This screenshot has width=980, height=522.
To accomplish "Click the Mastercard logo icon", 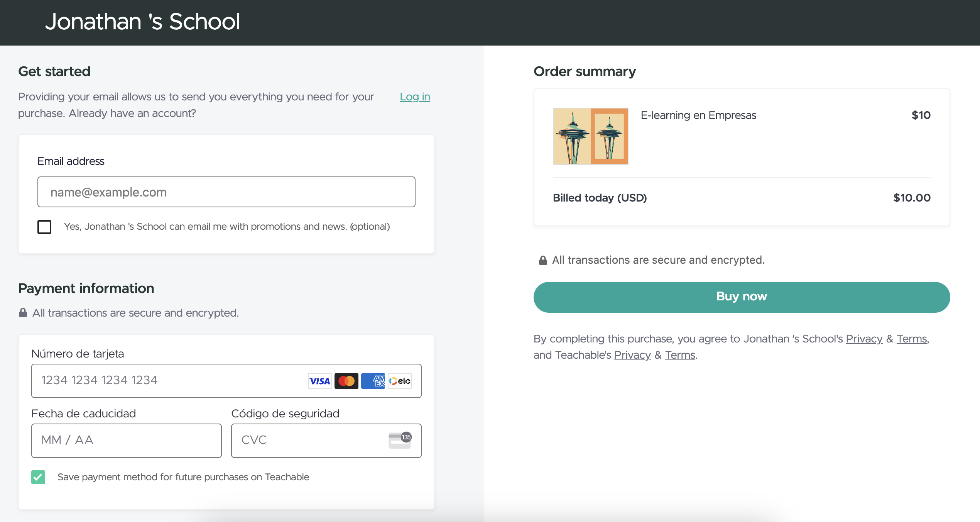I will (x=346, y=381).
